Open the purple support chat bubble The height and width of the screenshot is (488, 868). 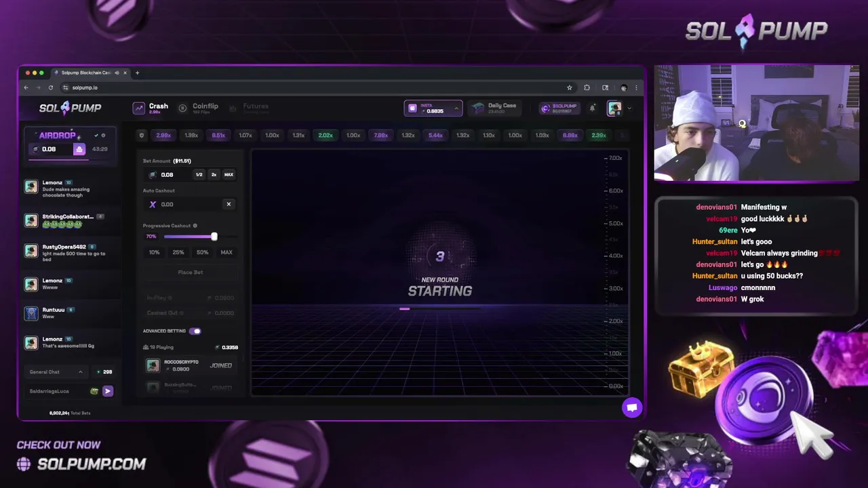click(x=632, y=407)
